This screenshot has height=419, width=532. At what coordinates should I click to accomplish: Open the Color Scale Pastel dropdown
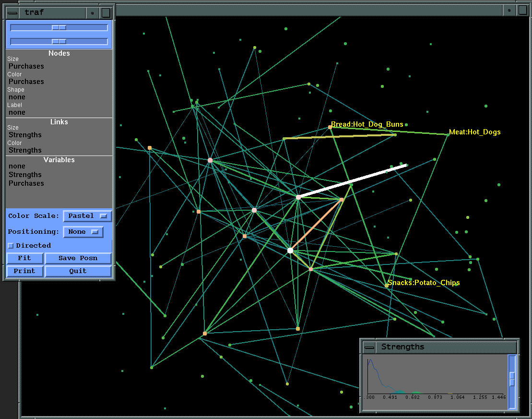tap(87, 216)
